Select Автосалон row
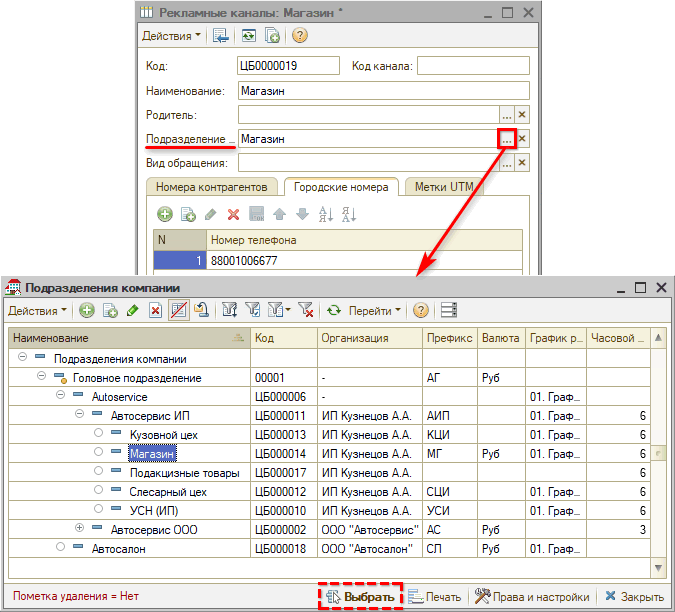This screenshot has width=675, height=612. click(329, 549)
